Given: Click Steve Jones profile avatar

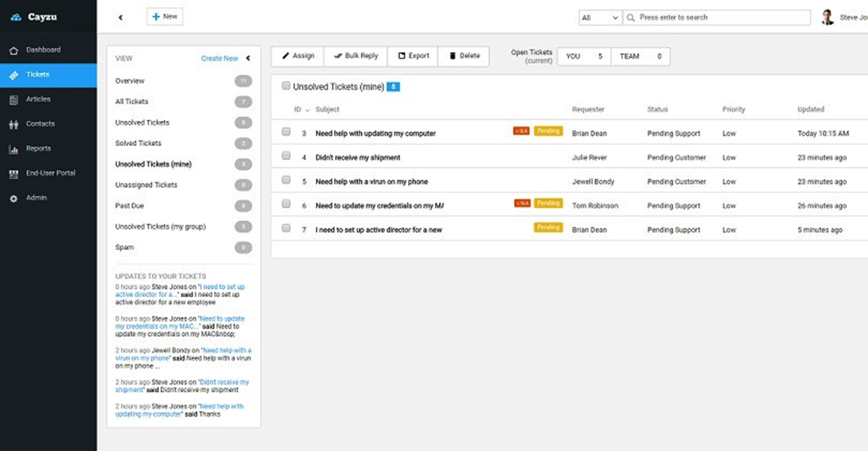Looking at the screenshot, I should [827, 17].
